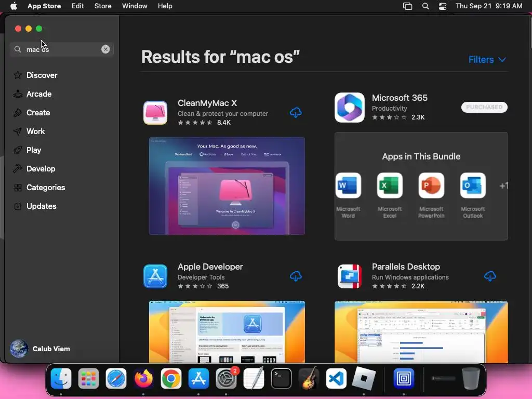Download Apple Developer via cloud icon

pyautogui.click(x=296, y=276)
